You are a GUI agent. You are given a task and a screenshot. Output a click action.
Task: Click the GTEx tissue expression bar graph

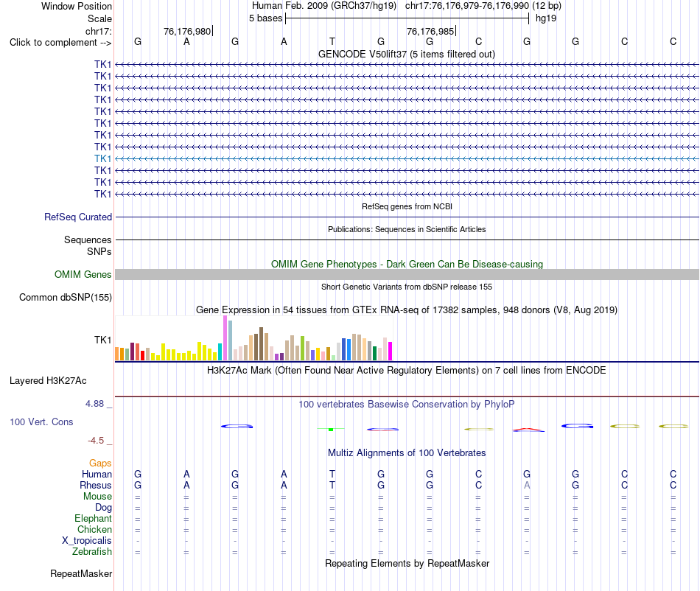pyautogui.click(x=253, y=338)
